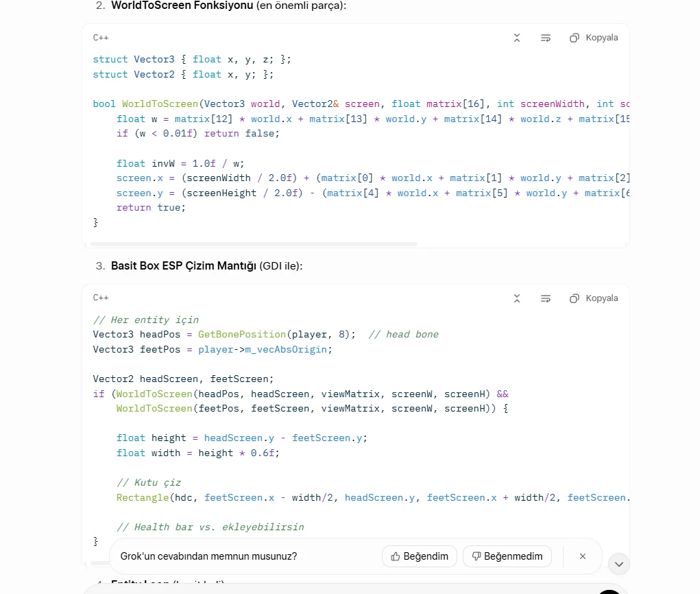Open the scroll-to-bottom chevron button
Screen dimensions: 700x594
point(618,563)
